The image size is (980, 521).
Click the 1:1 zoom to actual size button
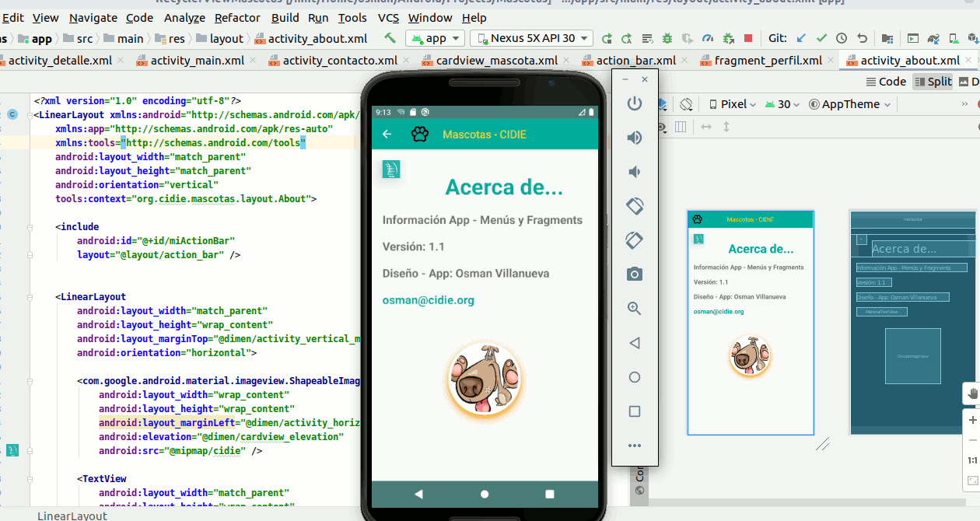tap(972, 460)
